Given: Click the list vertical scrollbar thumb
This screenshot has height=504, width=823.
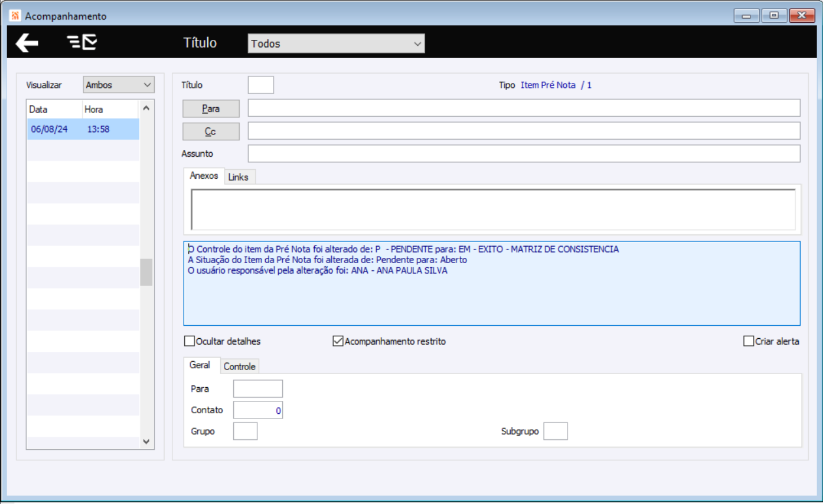Looking at the screenshot, I should pyautogui.click(x=146, y=272).
